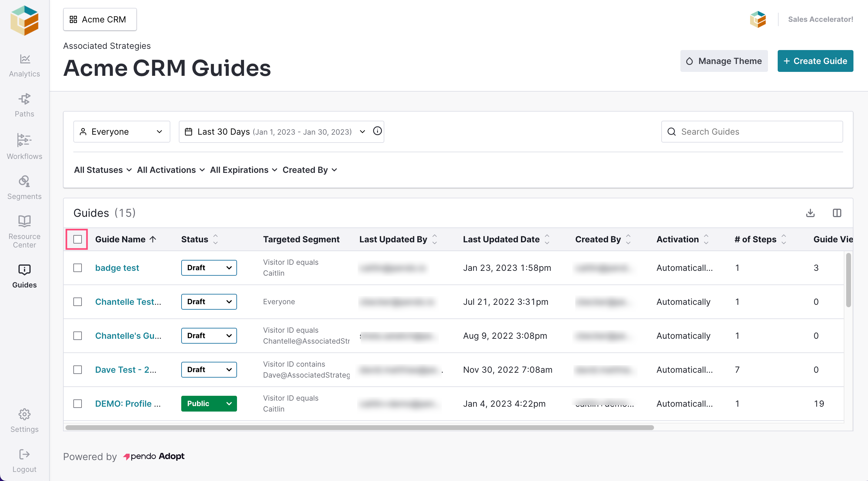This screenshot has width=868, height=481.
Task: Click the Targeted Segment column header
Action: (x=301, y=239)
